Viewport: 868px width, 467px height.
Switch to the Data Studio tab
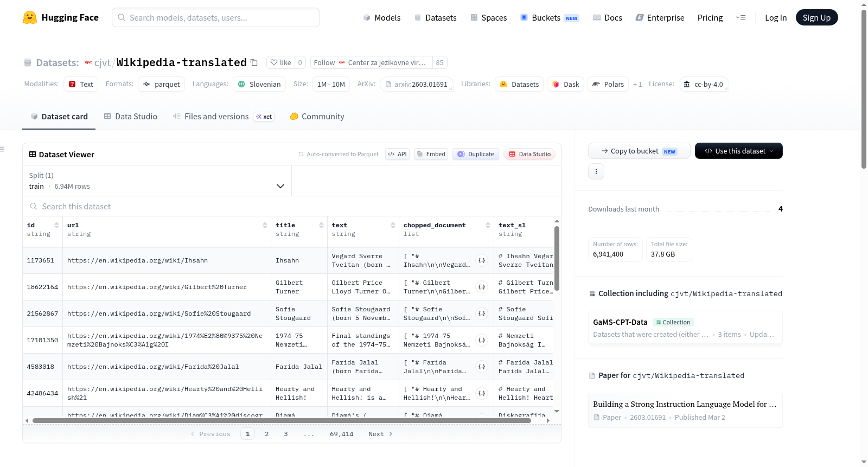(131, 117)
